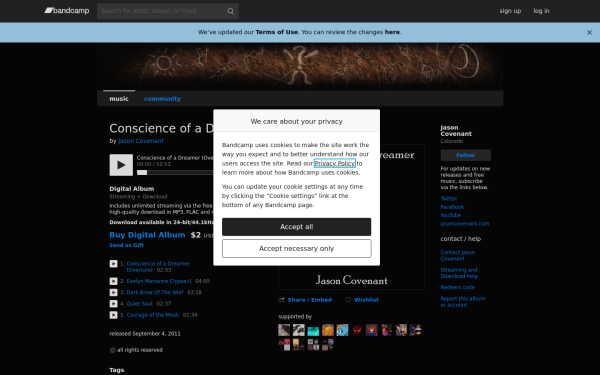
Task: Play track 1 Conscience of a Dreamer (Overture)
Action: tap(113, 264)
